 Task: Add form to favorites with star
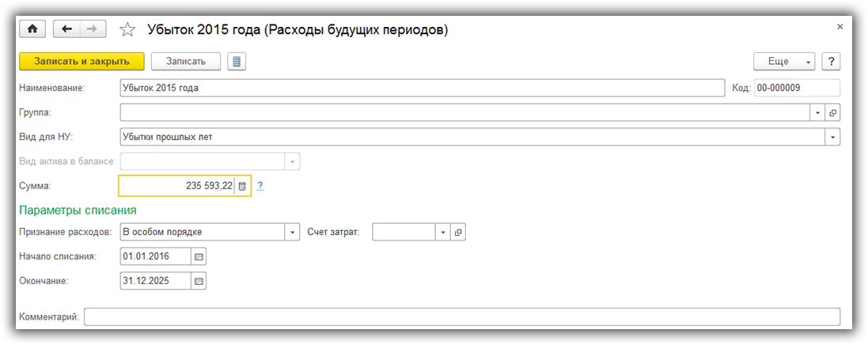click(127, 30)
